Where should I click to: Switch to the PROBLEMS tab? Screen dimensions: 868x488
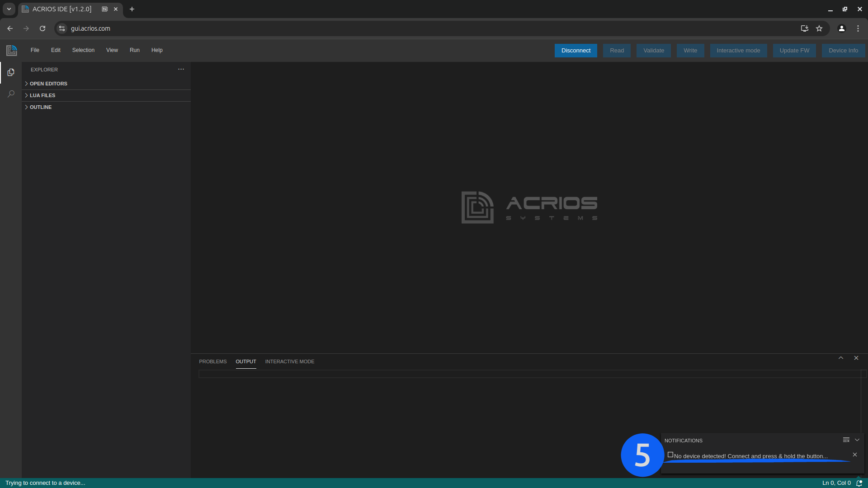tap(212, 361)
